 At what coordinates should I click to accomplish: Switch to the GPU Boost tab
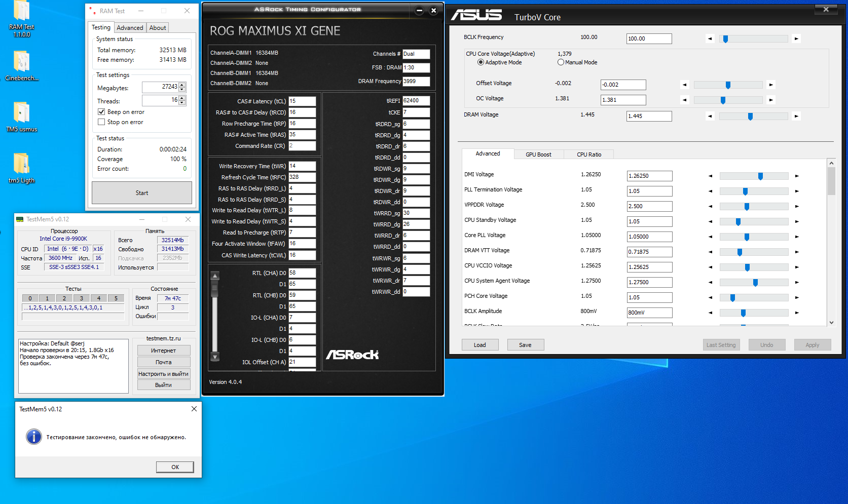tap(538, 154)
